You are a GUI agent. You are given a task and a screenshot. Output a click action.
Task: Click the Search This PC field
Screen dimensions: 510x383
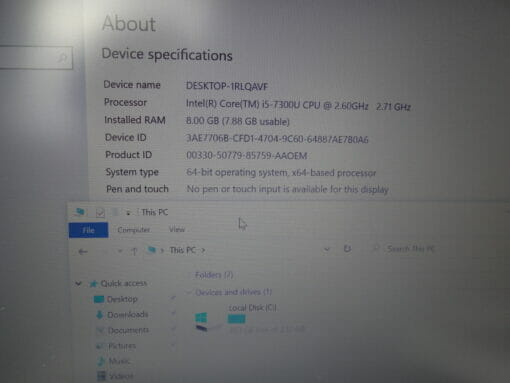click(x=404, y=249)
